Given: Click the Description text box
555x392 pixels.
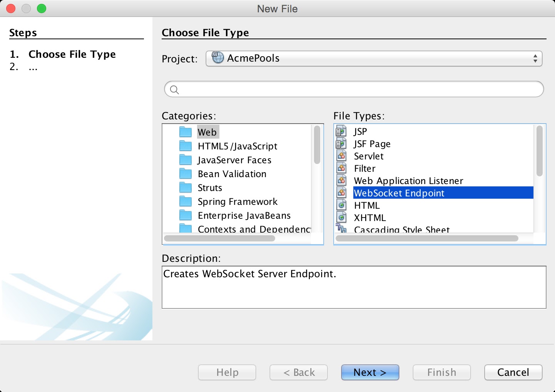Looking at the screenshot, I should pos(354,287).
